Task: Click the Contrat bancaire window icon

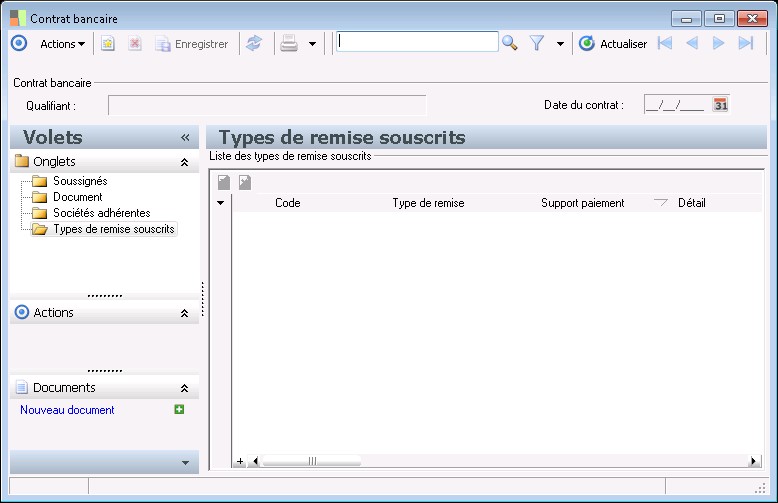Action: tap(18, 18)
